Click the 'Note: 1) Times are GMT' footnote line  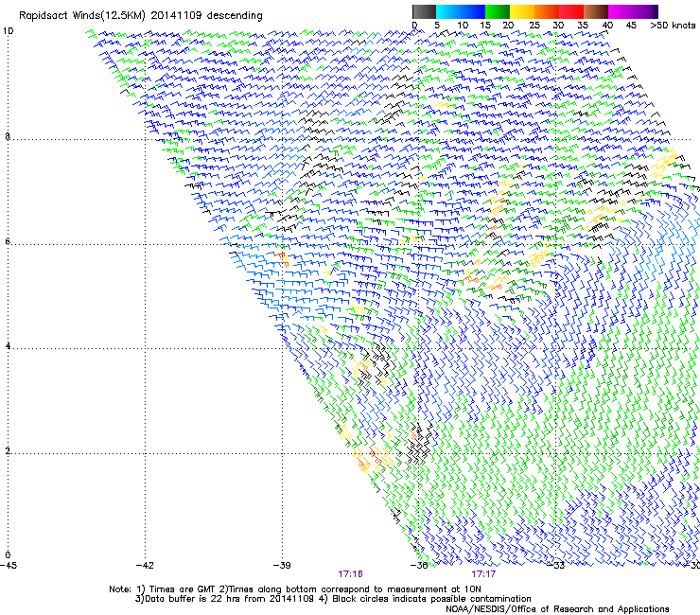[295, 589]
